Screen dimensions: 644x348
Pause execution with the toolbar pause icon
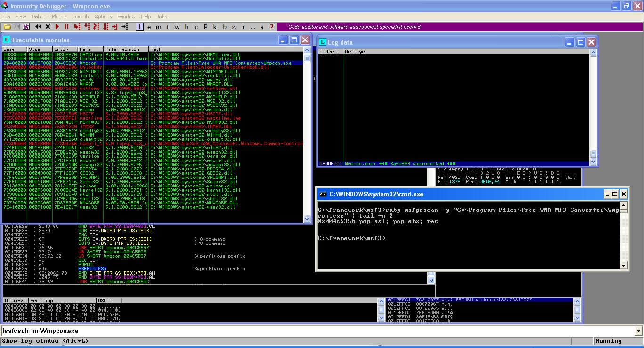66,27
